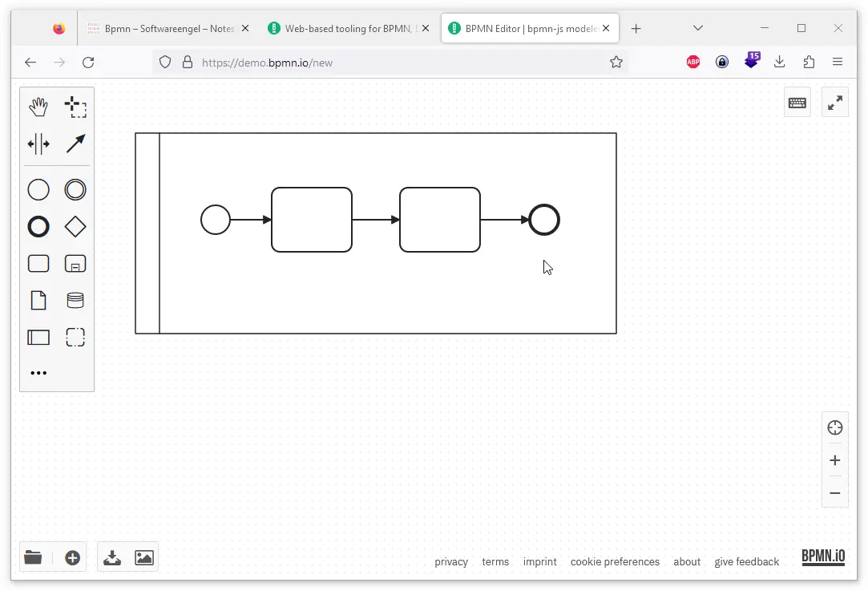Toggle fullscreen mode for the editor
Image resolution: width=868 pixels, height=591 pixels.
835,103
